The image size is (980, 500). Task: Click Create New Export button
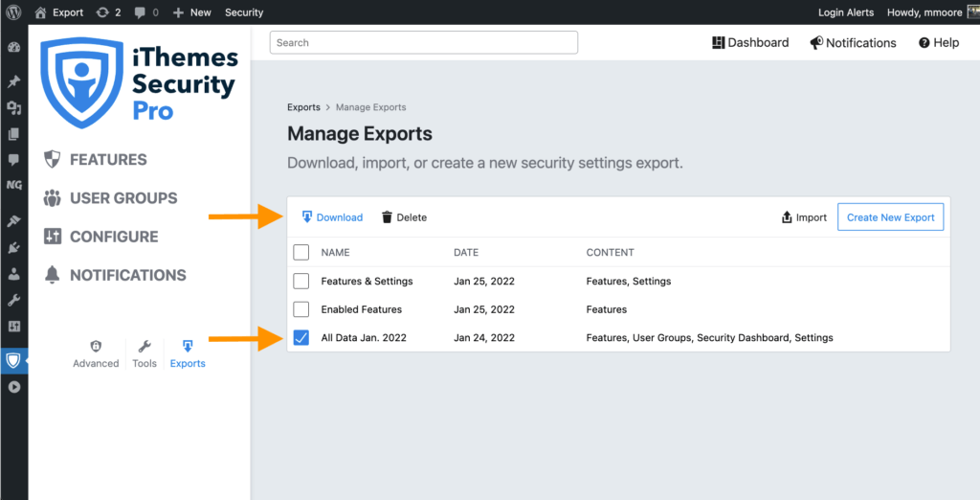pyautogui.click(x=891, y=217)
